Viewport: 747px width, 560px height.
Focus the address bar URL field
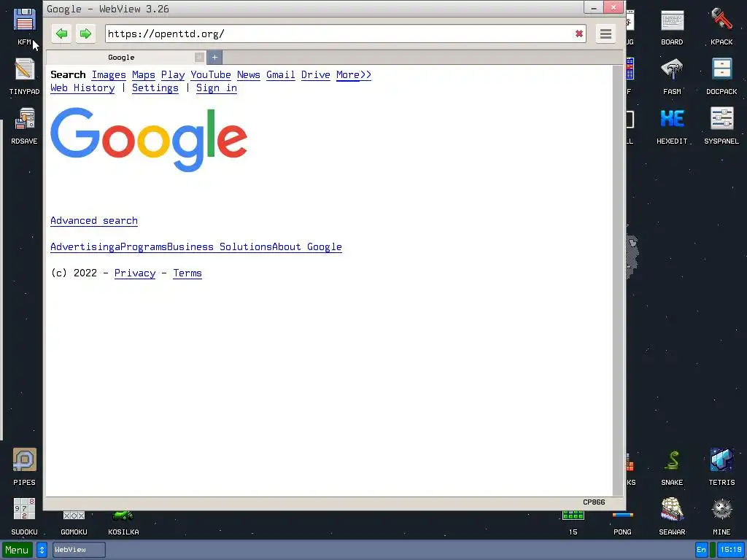pyautogui.click(x=339, y=34)
